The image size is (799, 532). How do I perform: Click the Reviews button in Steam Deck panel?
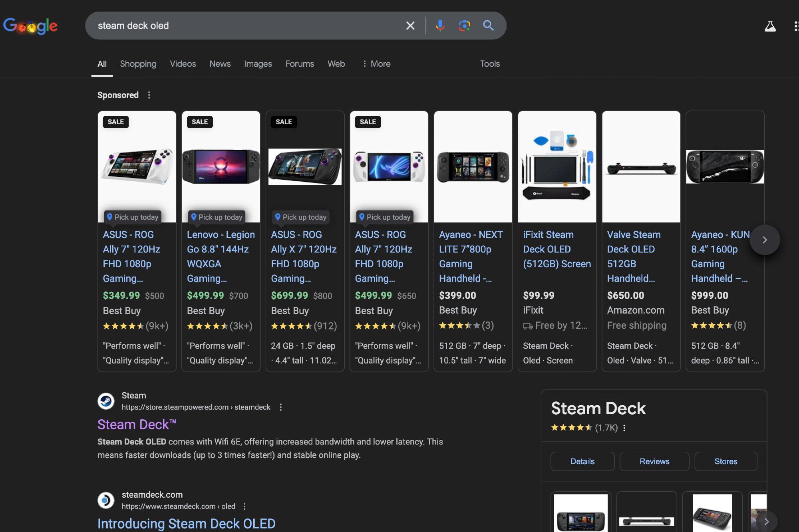(654, 461)
